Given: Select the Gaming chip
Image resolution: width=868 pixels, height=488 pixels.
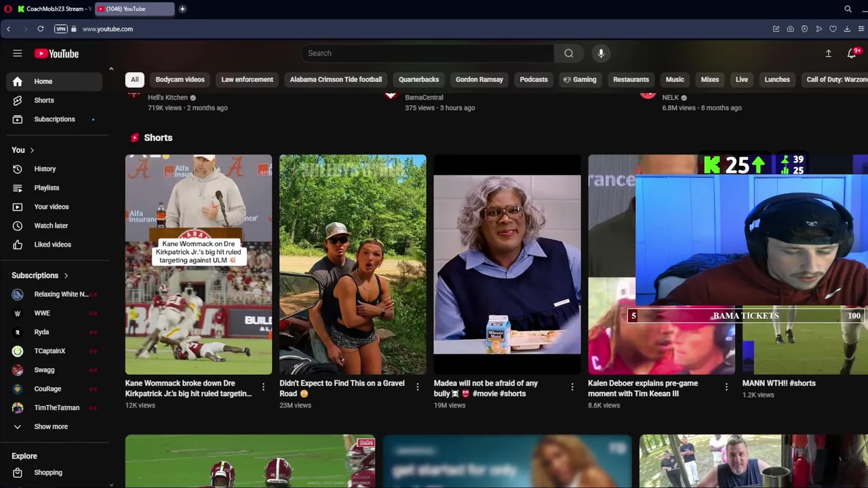Looking at the screenshot, I should coord(580,79).
